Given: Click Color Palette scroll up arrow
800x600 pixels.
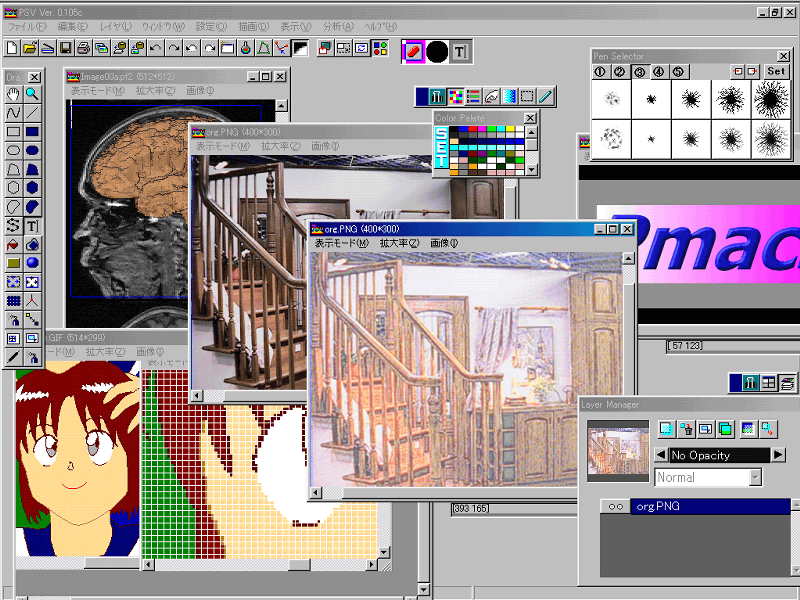Looking at the screenshot, I should (531, 133).
